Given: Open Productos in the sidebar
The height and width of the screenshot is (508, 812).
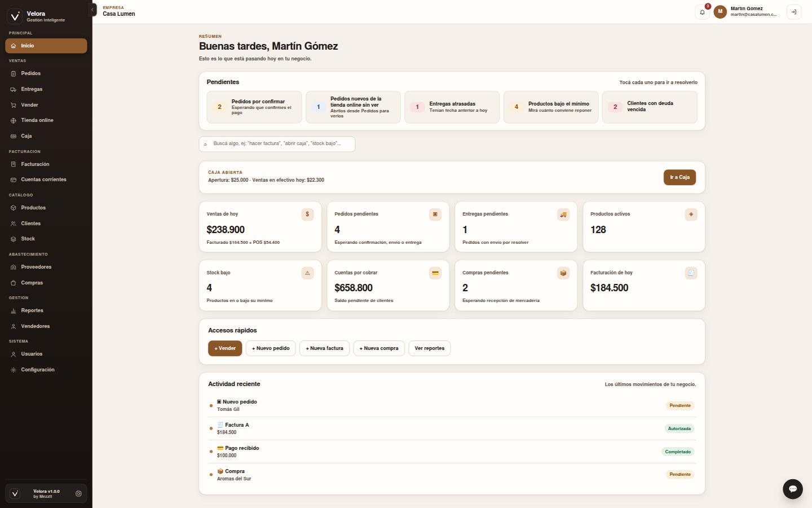Looking at the screenshot, I should pos(46,208).
